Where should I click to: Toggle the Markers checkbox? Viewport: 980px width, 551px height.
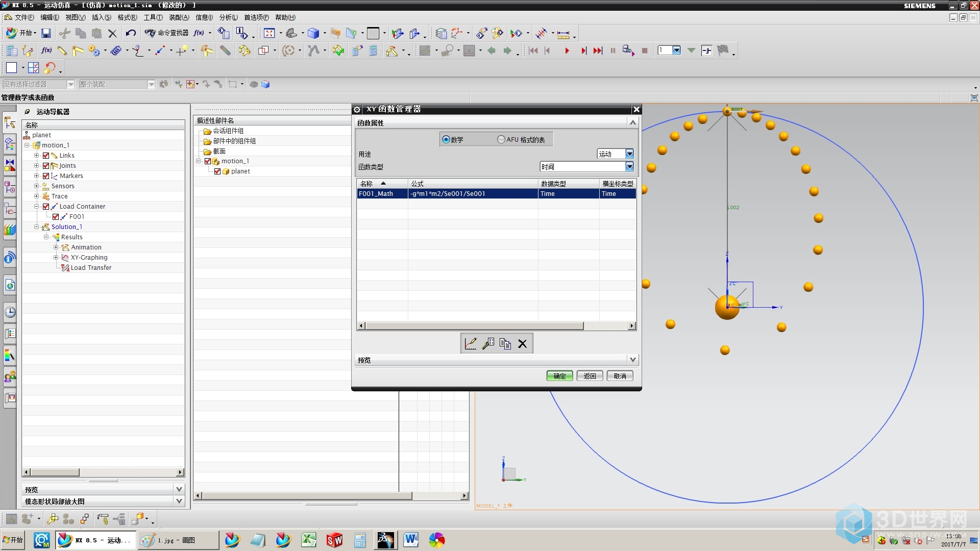(x=46, y=176)
